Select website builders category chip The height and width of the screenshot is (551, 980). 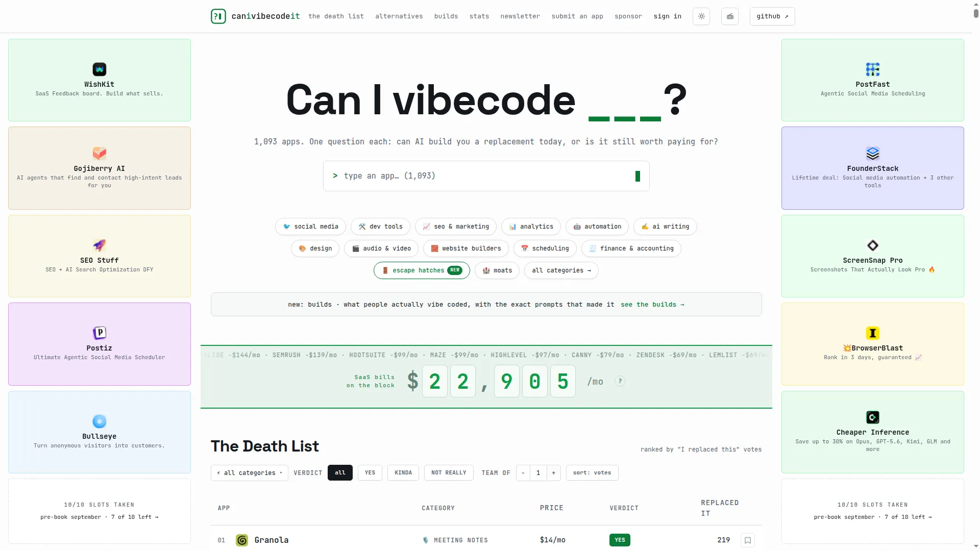(466, 248)
